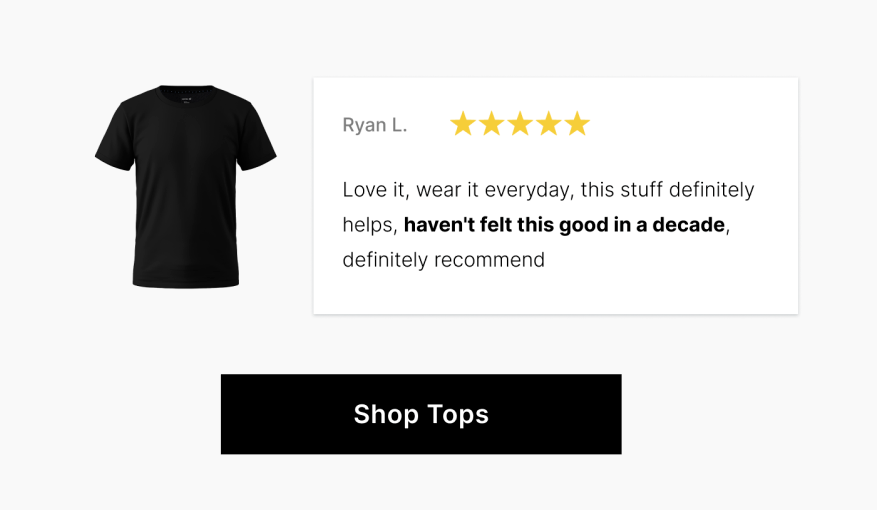Click the word "helps" in the review
877x510 pixels.
click(369, 225)
